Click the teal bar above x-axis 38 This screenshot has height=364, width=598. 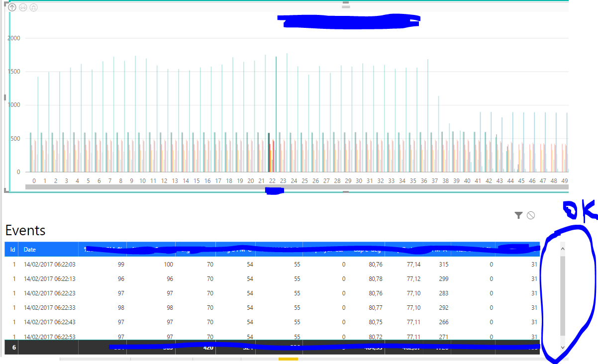point(449,148)
